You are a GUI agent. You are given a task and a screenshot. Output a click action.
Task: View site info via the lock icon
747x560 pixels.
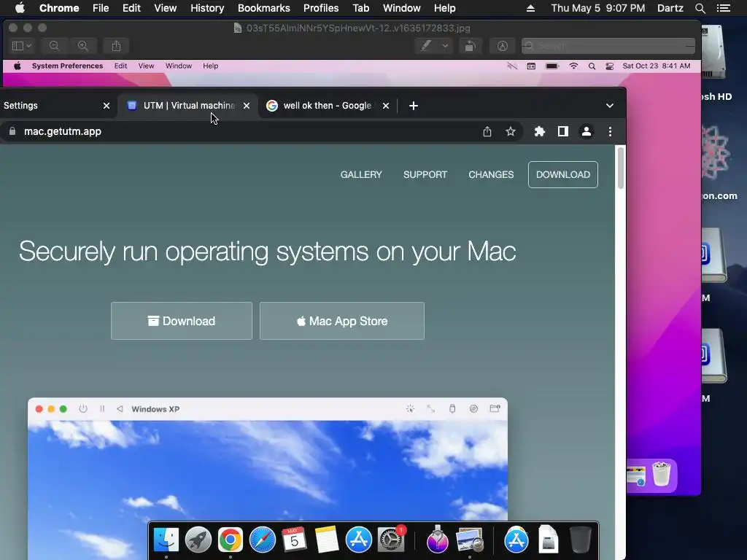coord(12,131)
